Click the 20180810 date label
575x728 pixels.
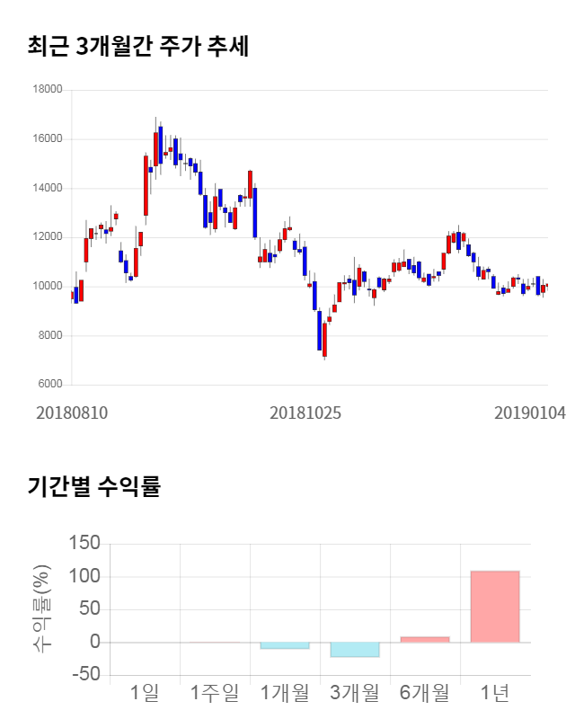72,414
